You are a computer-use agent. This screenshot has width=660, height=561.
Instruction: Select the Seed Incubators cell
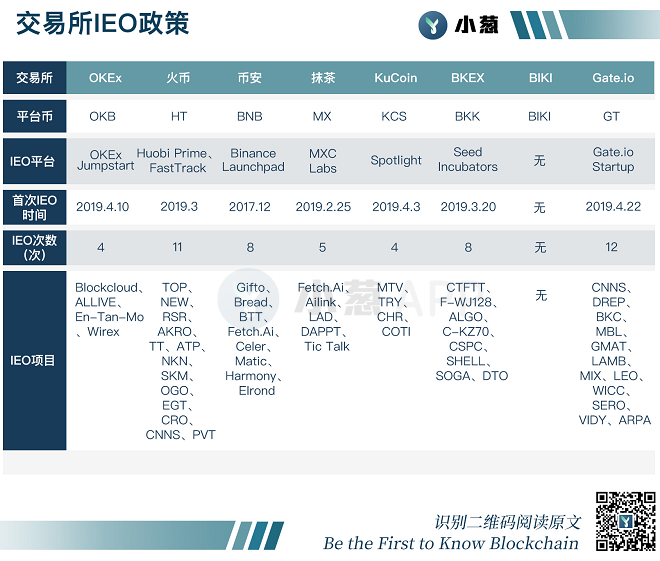[467, 160]
